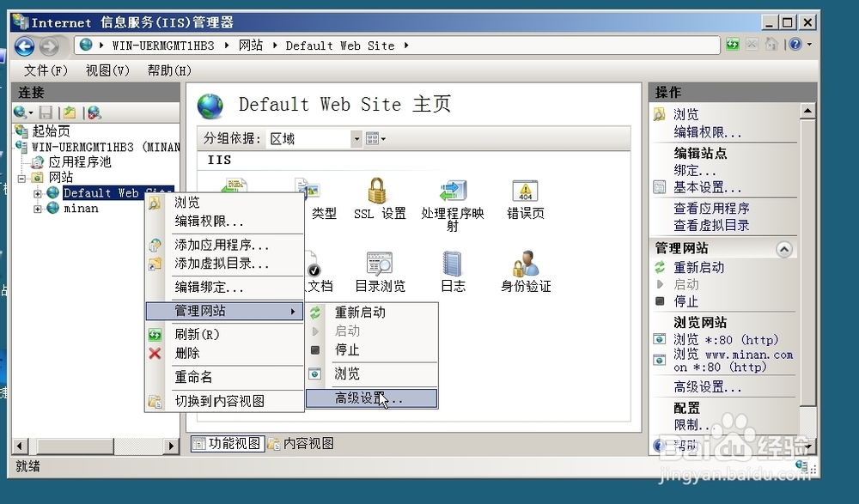Click the 起始页 tree icon

click(x=21, y=131)
